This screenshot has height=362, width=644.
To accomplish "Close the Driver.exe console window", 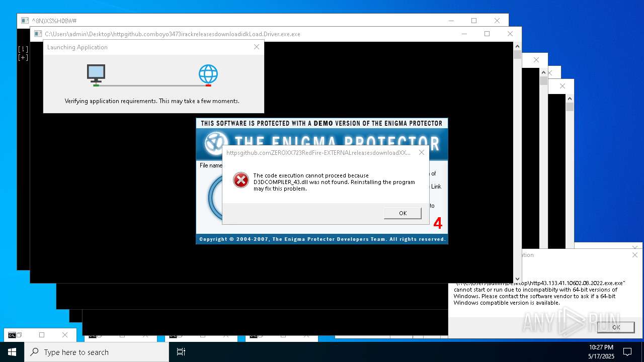I will [x=510, y=34].
